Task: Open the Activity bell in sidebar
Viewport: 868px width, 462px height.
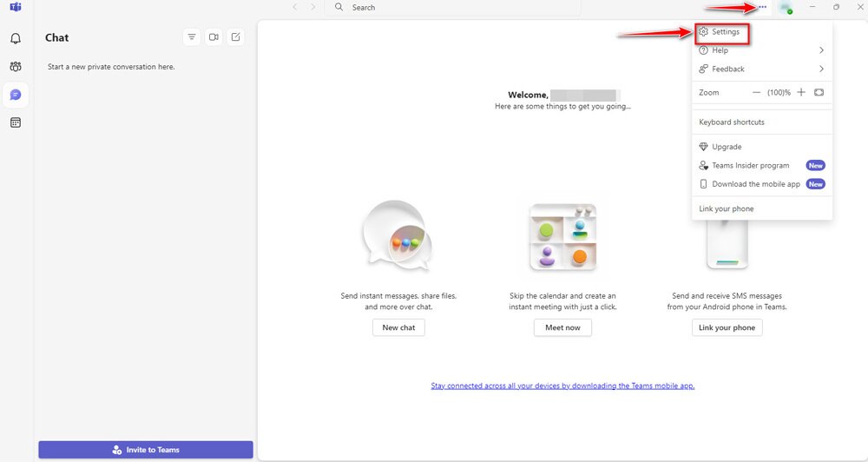Action: coord(16,38)
